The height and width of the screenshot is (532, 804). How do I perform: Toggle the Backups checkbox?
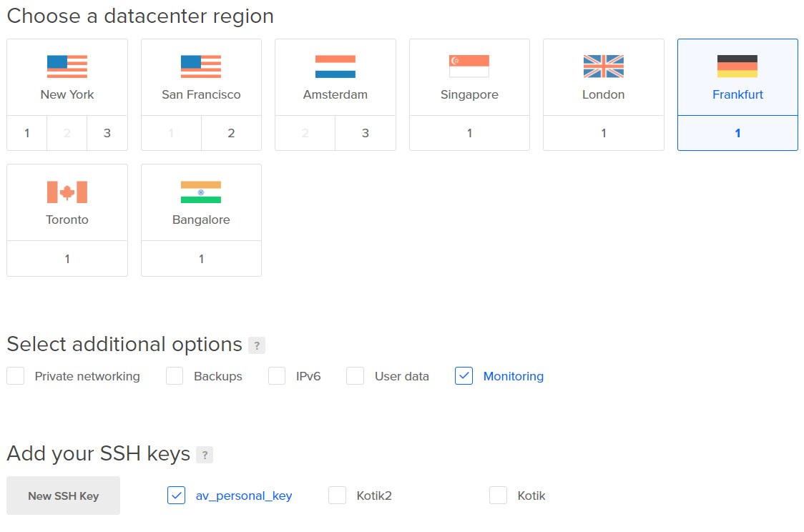point(175,376)
